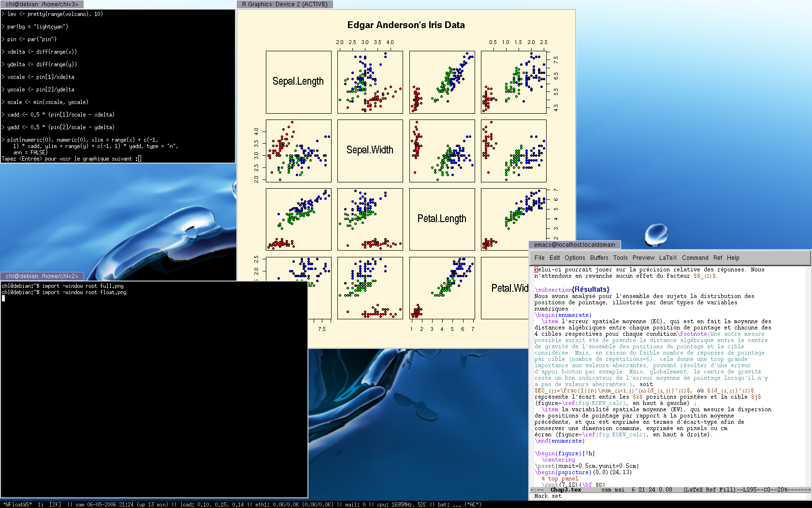
Task: Focus the chl<3> terminal title tab
Action: pos(42,4)
